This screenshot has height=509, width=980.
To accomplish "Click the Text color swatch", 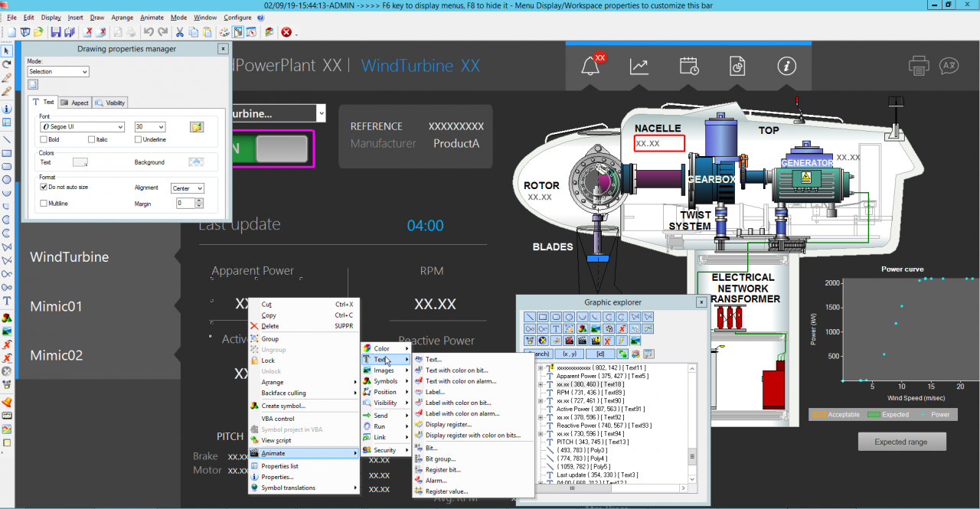I will point(80,162).
